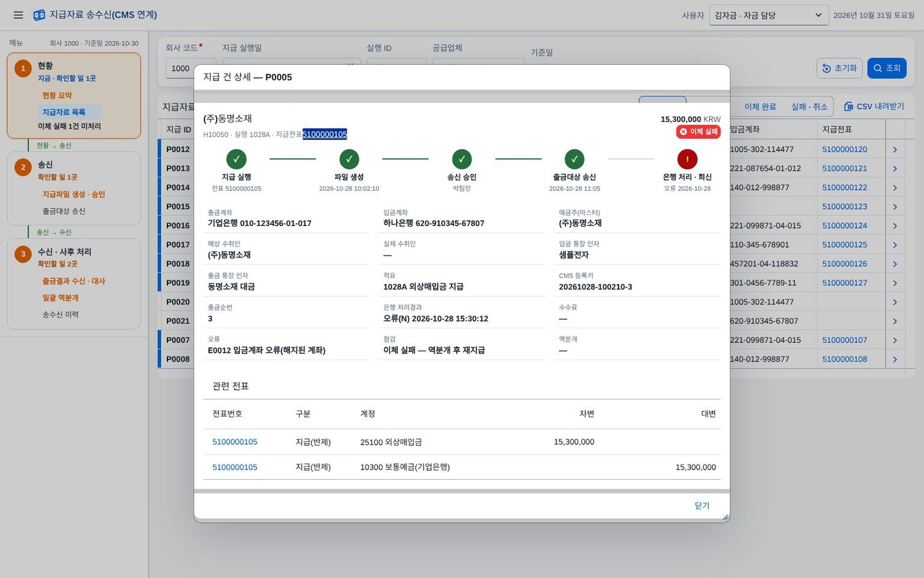The image size is (924, 578).
Task: Close the dialog with 닫기
Action: click(702, 505)
